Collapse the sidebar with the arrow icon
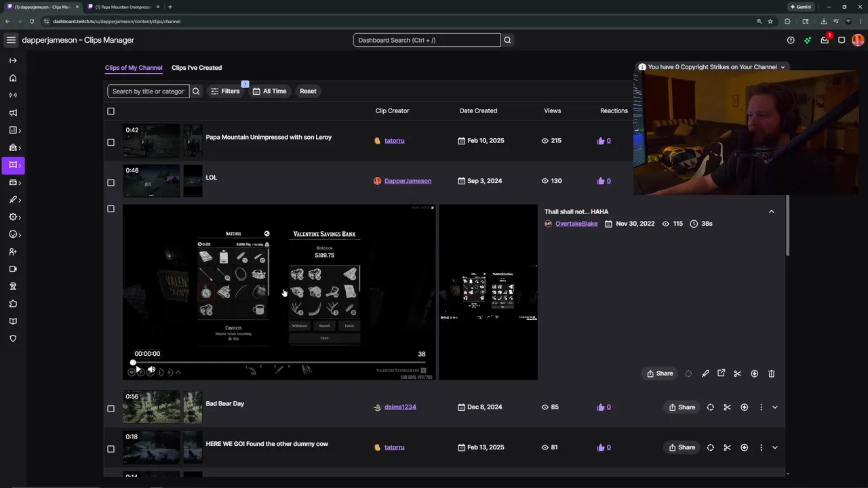 (13, 60)
